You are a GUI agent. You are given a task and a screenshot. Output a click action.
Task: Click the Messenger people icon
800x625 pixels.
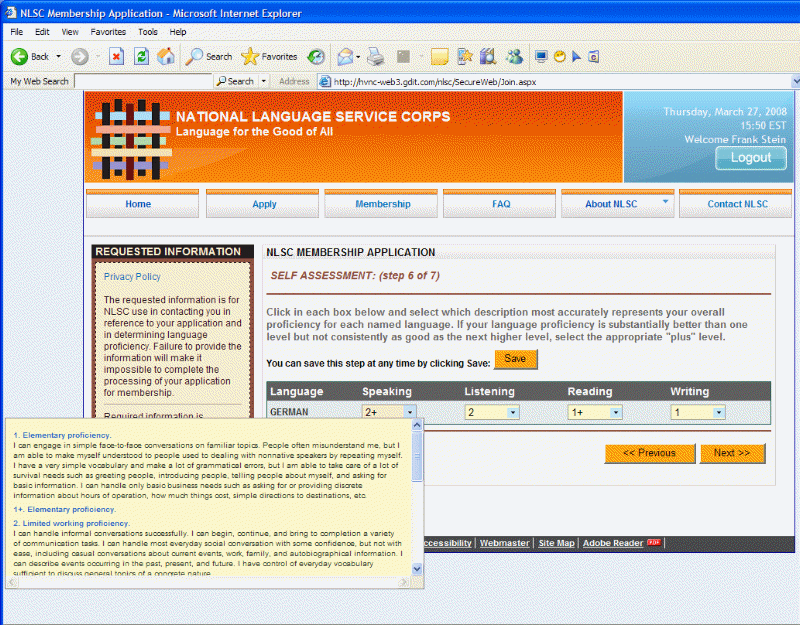(514, 57)
